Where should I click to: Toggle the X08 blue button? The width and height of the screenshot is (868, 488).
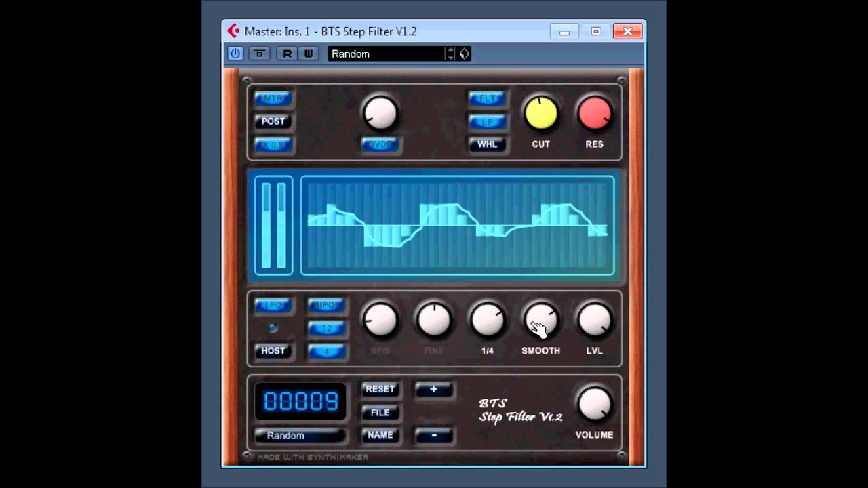(273, 144)
